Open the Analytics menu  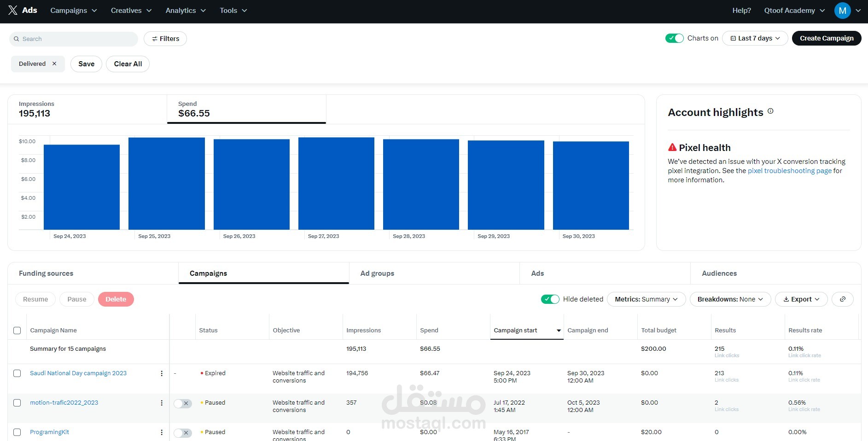(185, 11)
